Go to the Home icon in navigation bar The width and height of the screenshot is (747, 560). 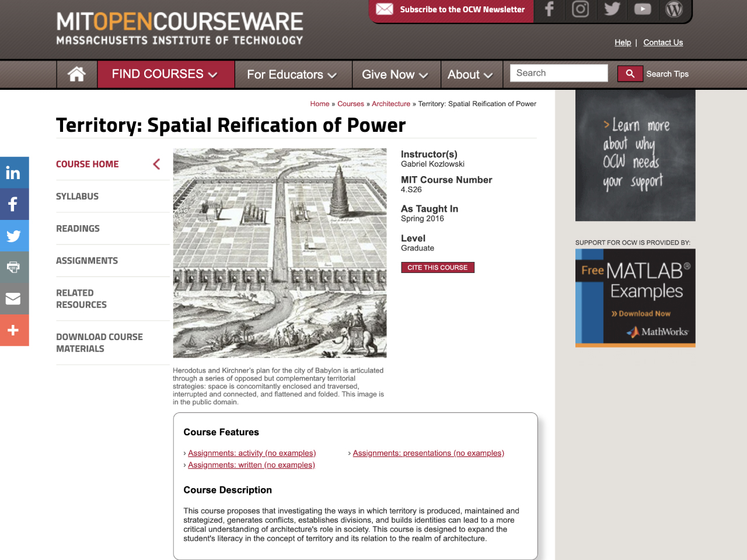[76, 74]
